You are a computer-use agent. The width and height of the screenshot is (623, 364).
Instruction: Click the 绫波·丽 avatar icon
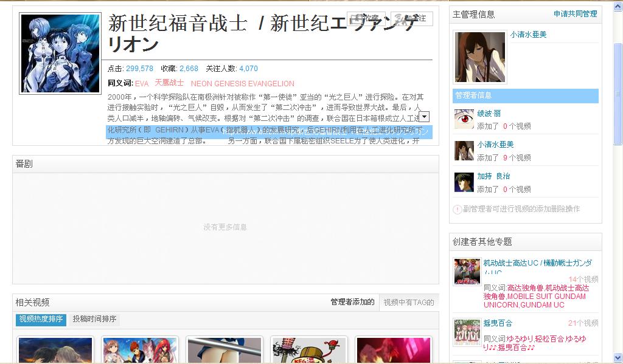pyautogui.click(x=464, y=119)
